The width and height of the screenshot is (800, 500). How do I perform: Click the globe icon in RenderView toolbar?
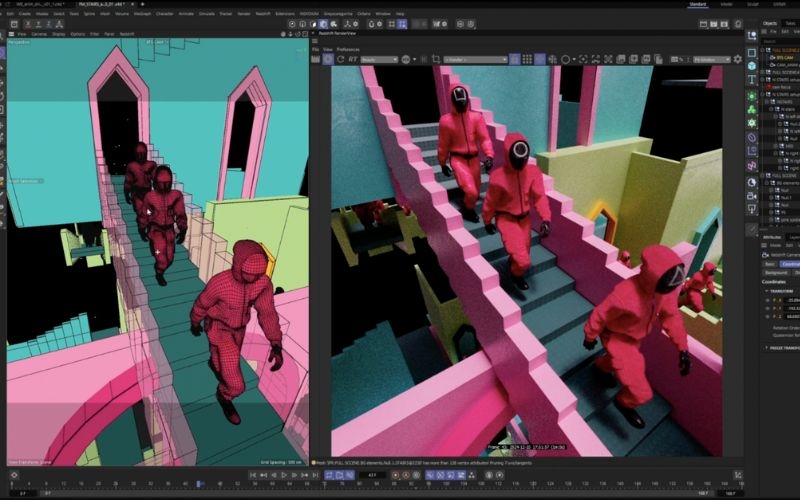pos(406,59)
